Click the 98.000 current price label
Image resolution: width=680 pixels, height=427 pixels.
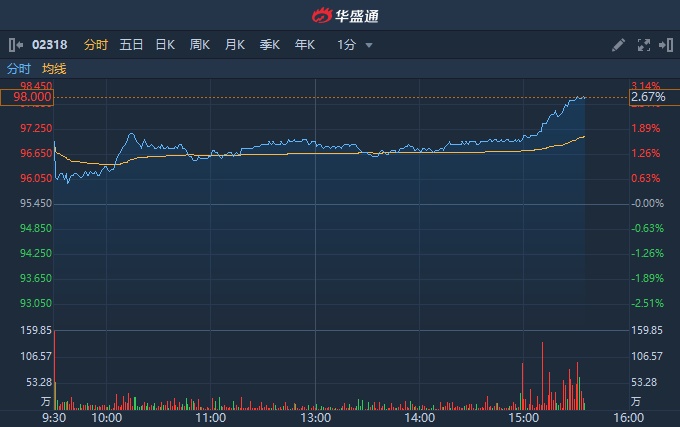(x=28, y=97)
